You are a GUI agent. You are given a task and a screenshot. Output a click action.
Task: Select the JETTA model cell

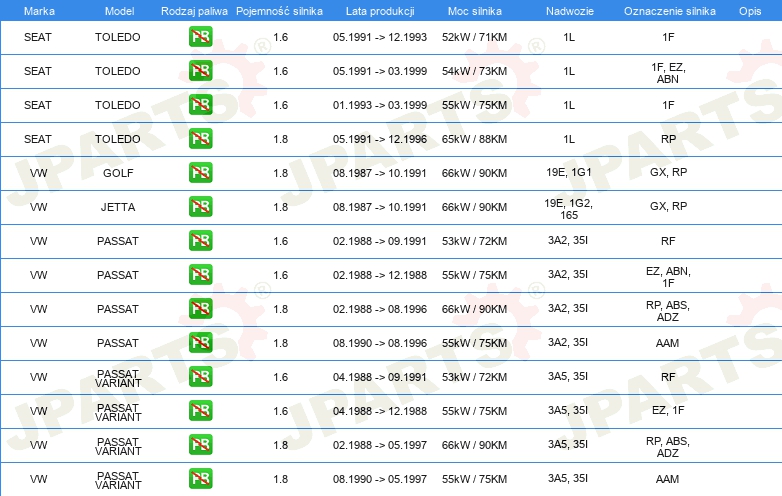pyautogui.click(x=118, y=207)
